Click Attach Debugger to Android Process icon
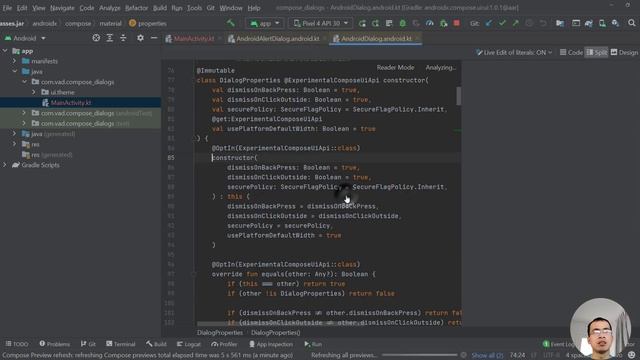This screenshot has width=640, height=360. 443,23
